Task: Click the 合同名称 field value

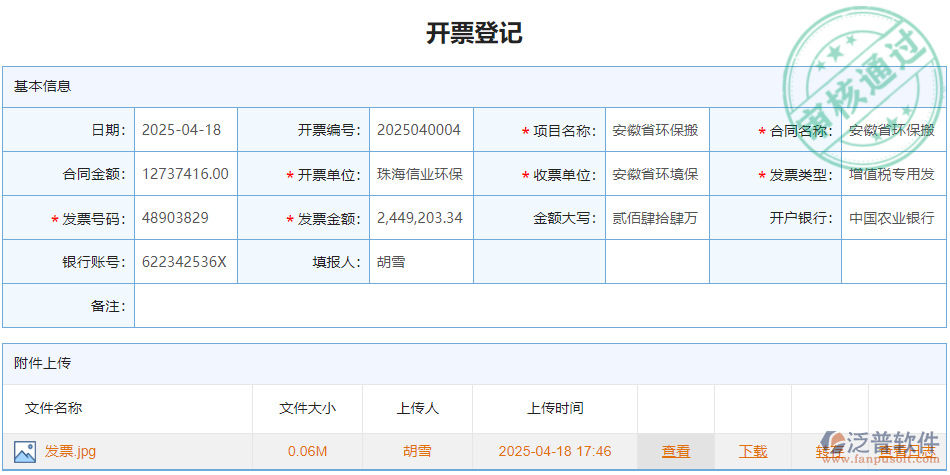Action: click(x=892, y=130)
